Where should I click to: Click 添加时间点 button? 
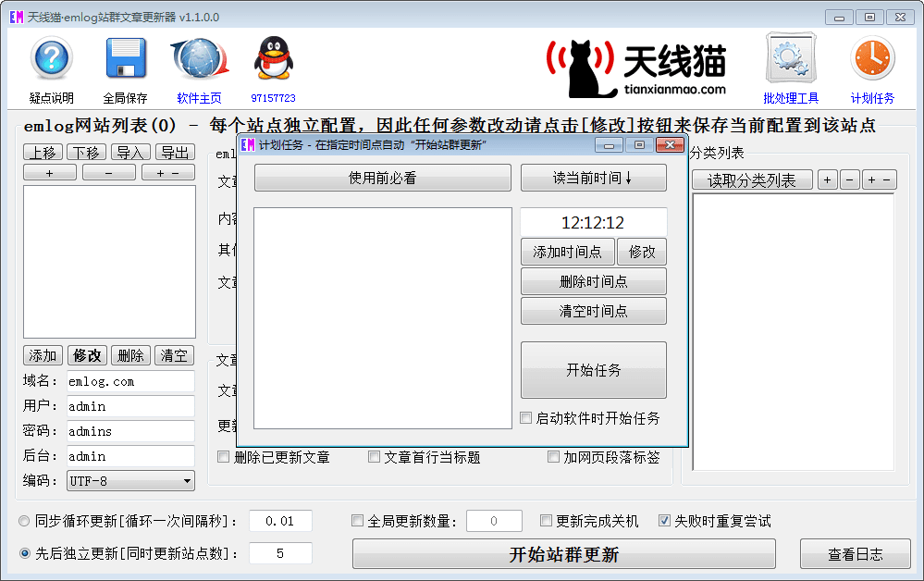(x=568, y=252)
